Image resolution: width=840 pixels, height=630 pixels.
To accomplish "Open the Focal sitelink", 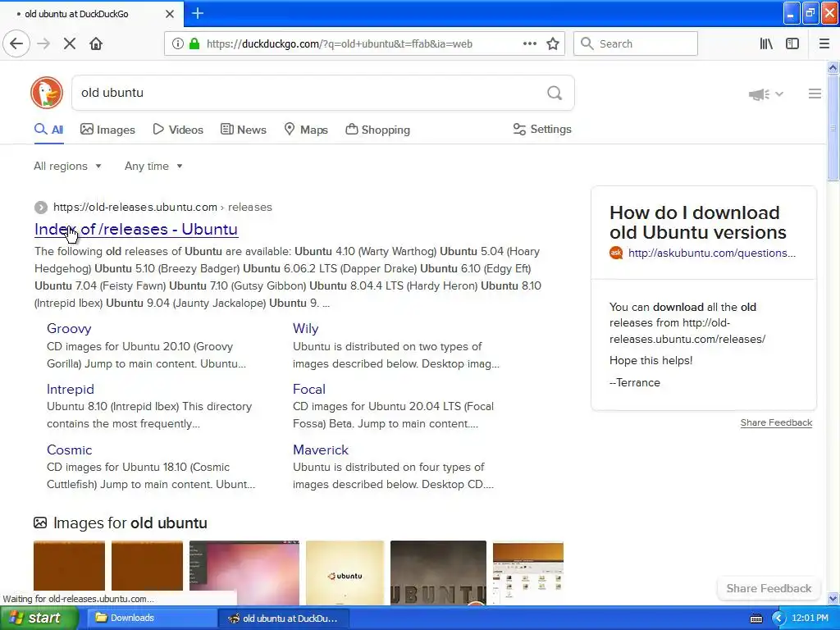I will pyautogui.click(x=309, y=389).
